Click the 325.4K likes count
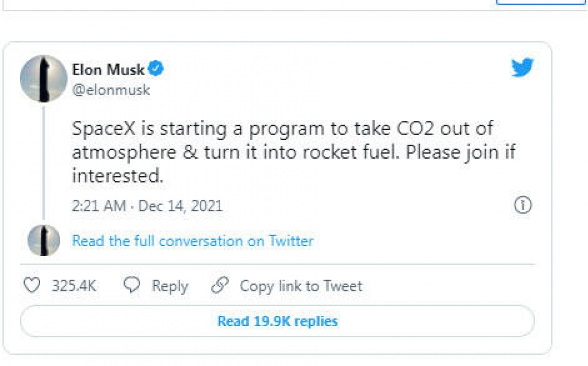 tap(74, 286)
